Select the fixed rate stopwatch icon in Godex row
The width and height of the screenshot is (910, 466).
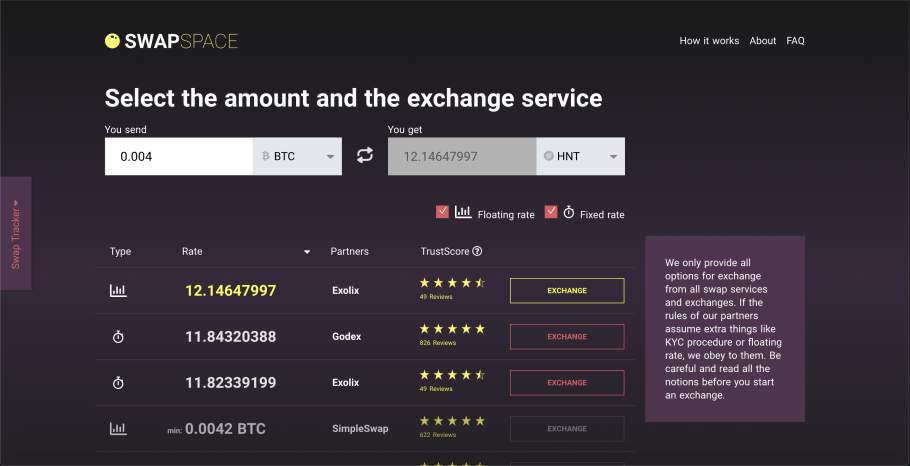118,337
